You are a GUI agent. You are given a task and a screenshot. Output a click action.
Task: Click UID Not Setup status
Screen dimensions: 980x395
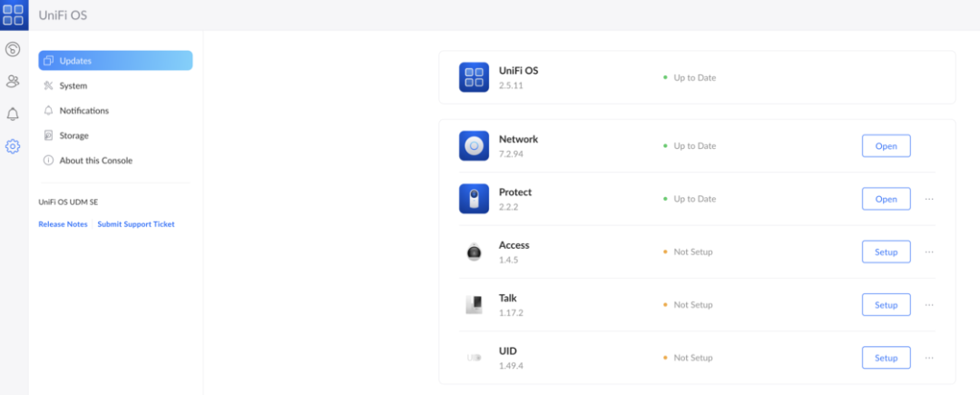[688, 358]
